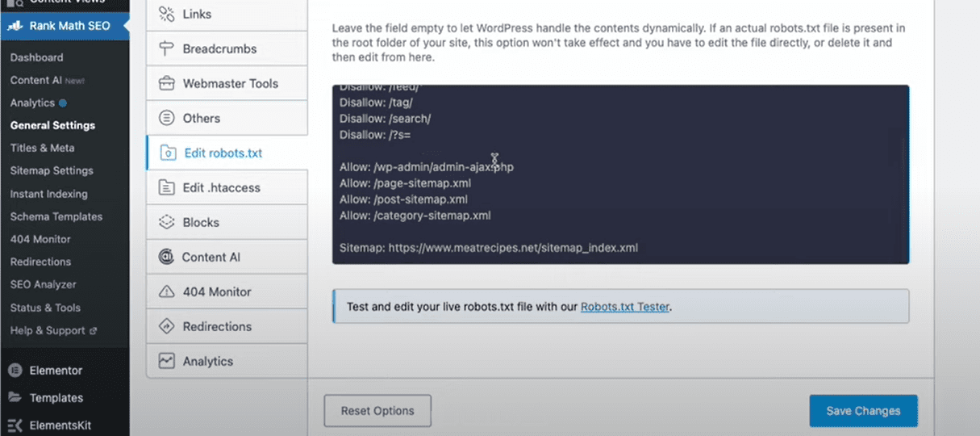Click the Webmaster Tools toolbox icon
This screenshot has width=980, height=436.
coord(167,83)
